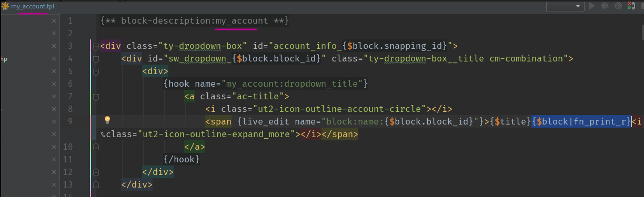Click the X mark beside line 4
Screen dimensions: 644x197
pyautogui.click(x=54, y=59)
